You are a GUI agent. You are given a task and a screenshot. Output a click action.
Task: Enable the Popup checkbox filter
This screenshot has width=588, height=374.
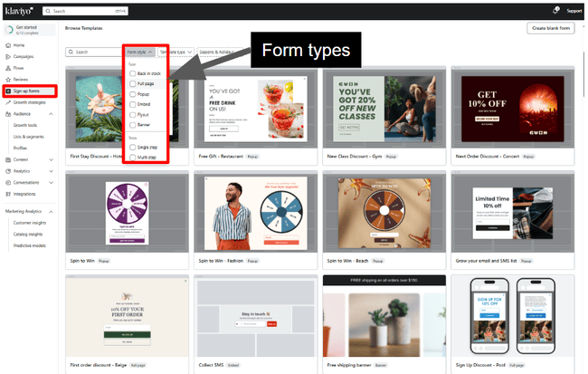(x=133, y=93)
